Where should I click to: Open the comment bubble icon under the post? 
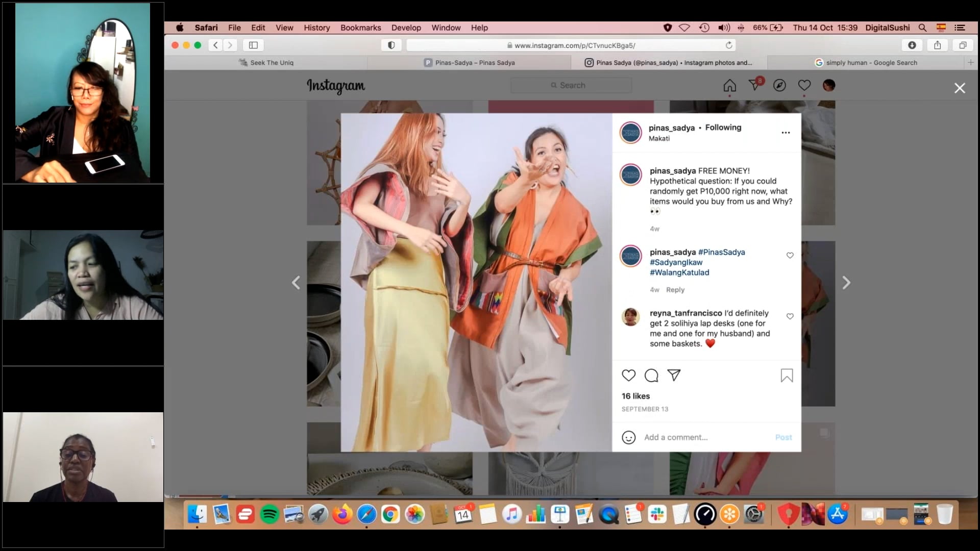pyautogui.click(x=651, y=375)
